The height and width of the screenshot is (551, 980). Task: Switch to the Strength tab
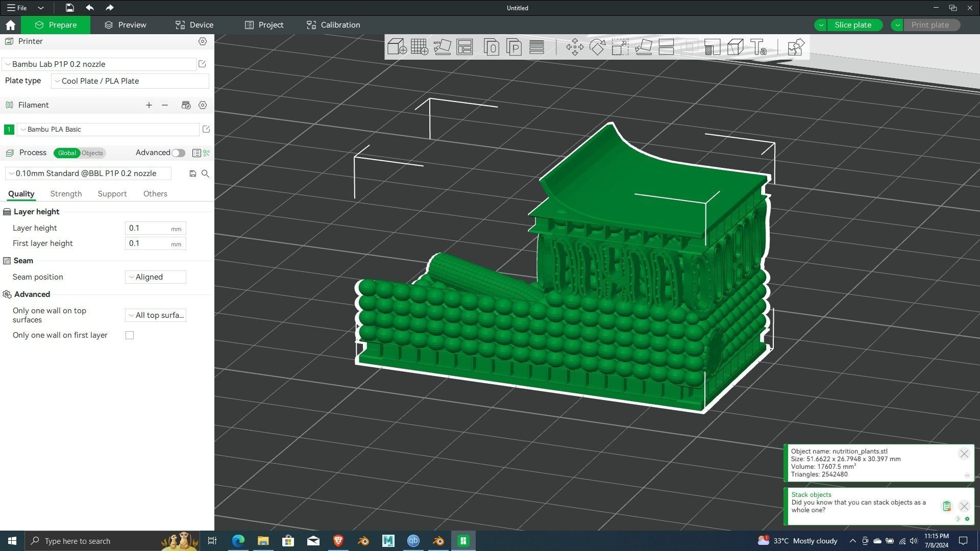66,194
